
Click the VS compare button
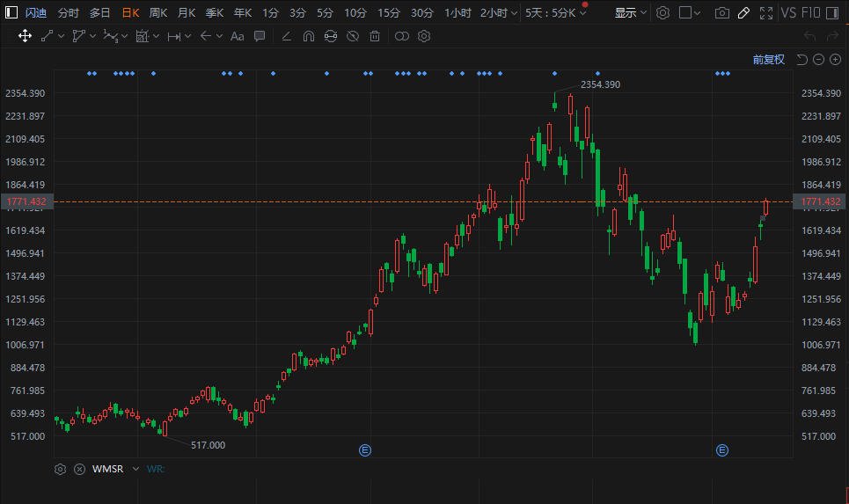pyautogui.click(x=788, y=12)
